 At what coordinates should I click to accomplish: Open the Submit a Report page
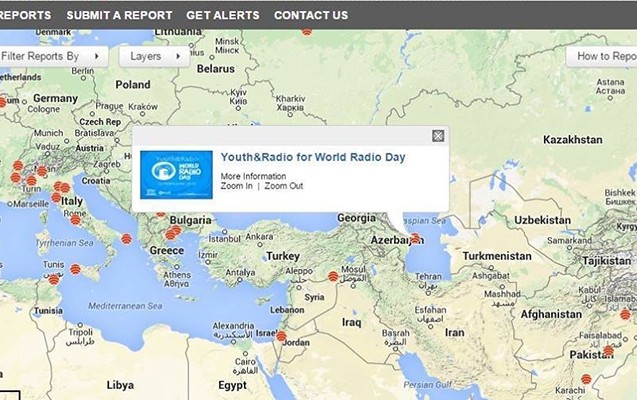119,15
